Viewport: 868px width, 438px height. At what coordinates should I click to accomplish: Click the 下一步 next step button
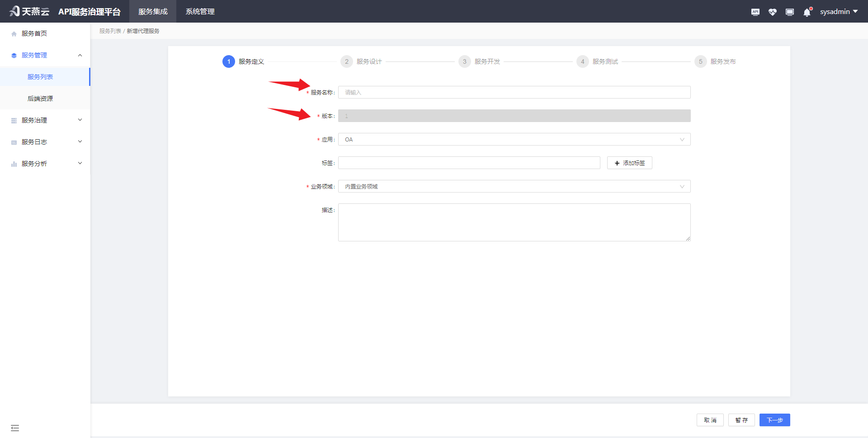tap(775, 420)
